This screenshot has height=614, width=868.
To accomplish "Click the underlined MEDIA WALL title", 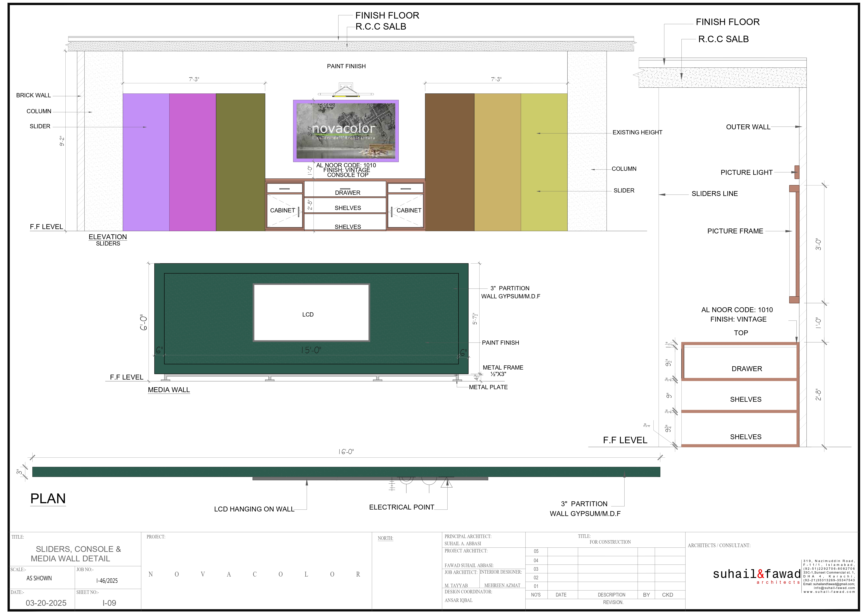I will (169, 390).
